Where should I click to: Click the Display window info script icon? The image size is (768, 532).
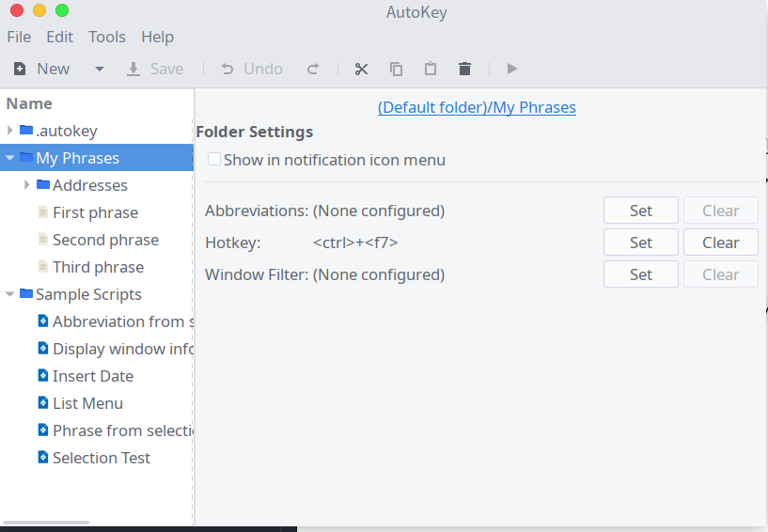(43, 349)
